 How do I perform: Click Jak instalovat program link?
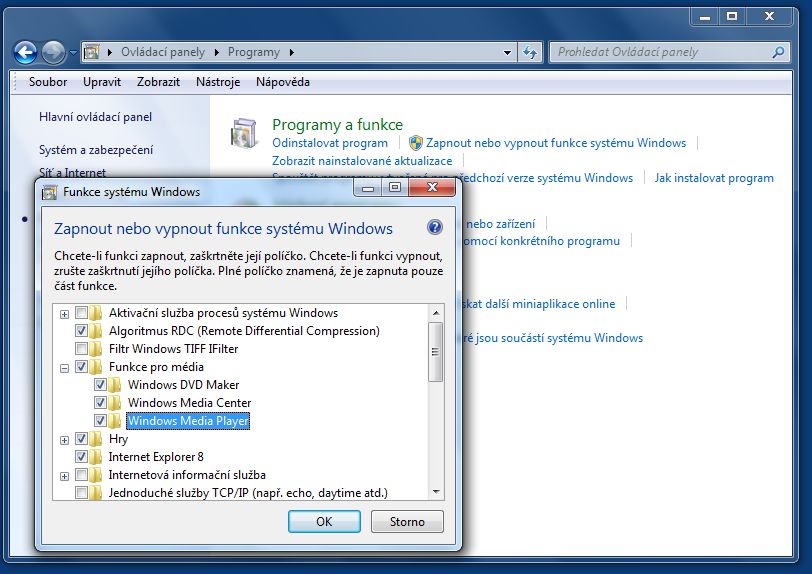pyautogui.click(x=714, y=178)
